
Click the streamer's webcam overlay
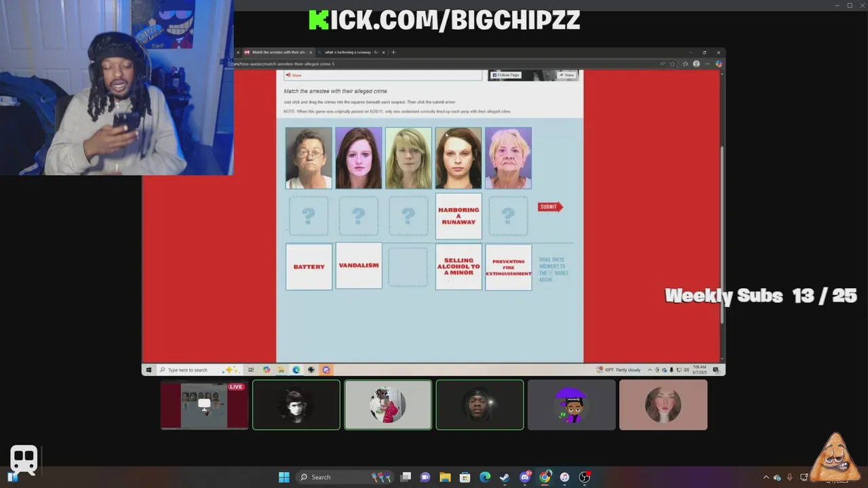pos(117,87)
